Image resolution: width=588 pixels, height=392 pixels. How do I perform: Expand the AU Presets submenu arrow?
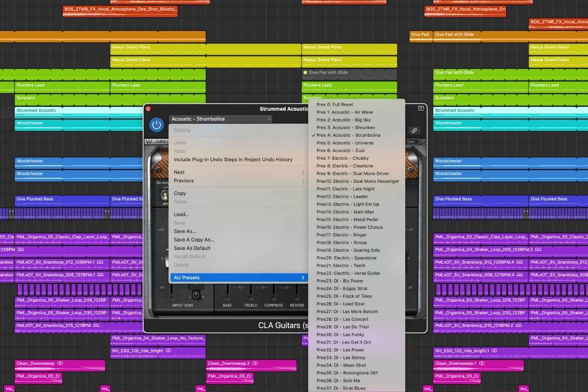coord(303,278)
